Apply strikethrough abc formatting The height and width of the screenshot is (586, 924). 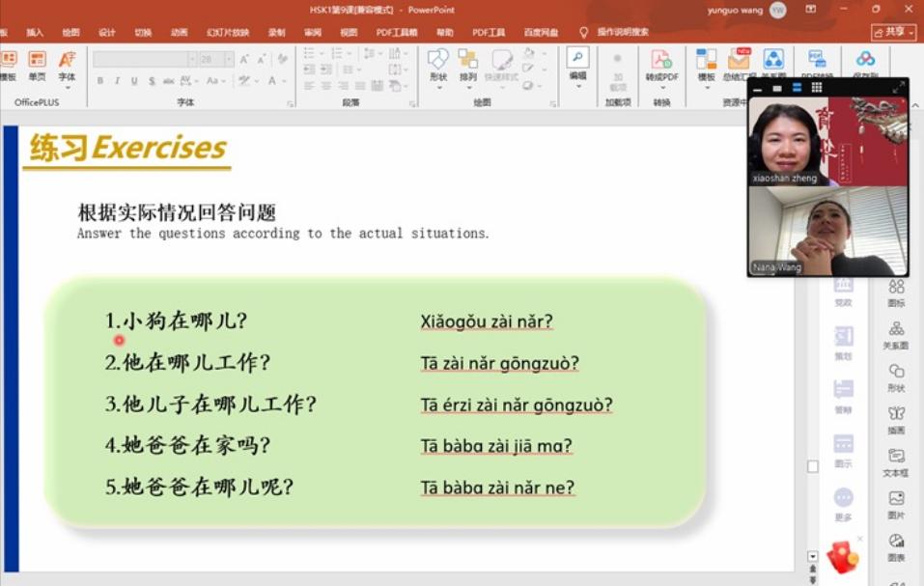pos(169,81)
